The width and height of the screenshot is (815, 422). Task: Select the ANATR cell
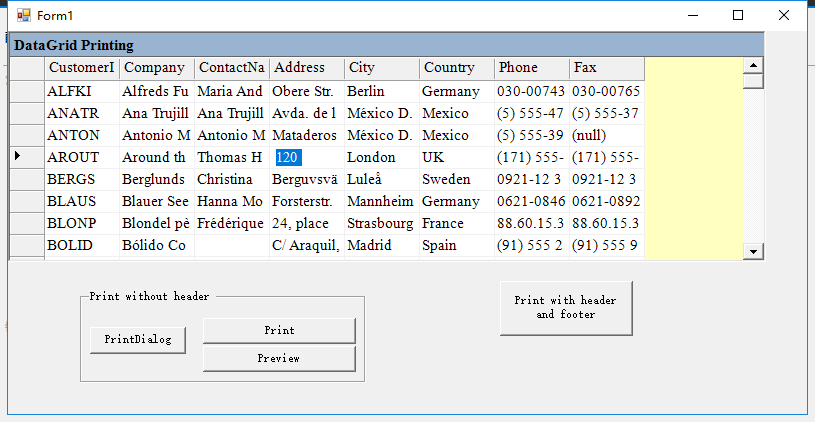pyautogui.click(x=82, y=113)
